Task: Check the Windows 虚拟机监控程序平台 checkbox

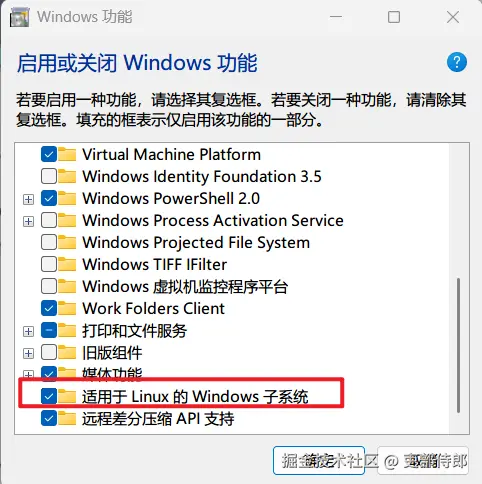Action: [x=49, y=286]
